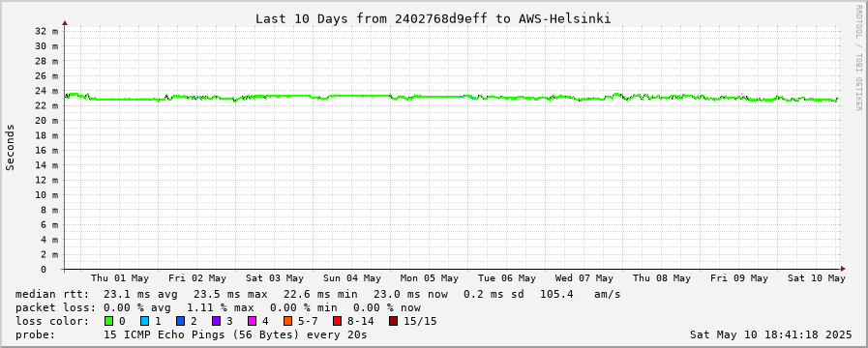Click the 32 m y-axis label
The width and height of the screenshot is (868, 348).
coord(46,32)
